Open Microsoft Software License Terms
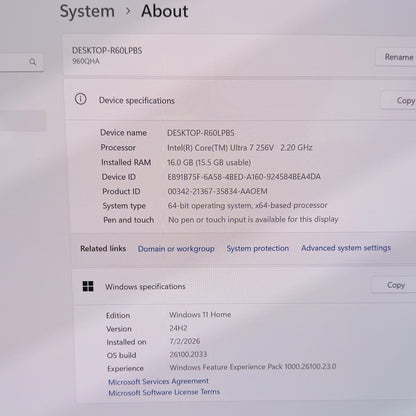This screenshot has height=416, width=416. [x=164, y=392]
